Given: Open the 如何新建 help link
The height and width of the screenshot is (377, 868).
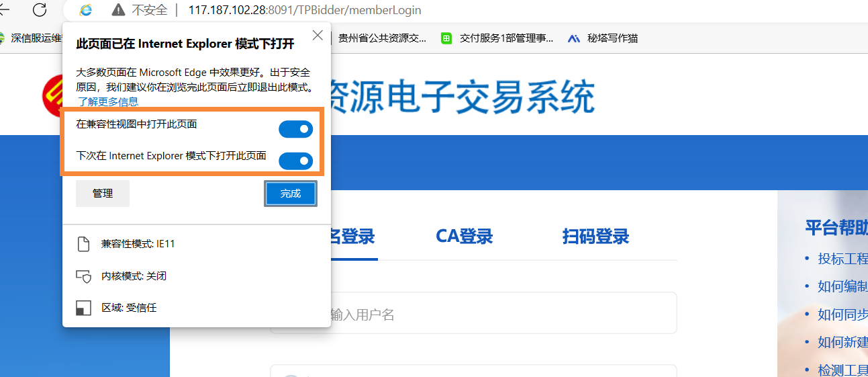Looking at the screenshot, I should (842, 342).
